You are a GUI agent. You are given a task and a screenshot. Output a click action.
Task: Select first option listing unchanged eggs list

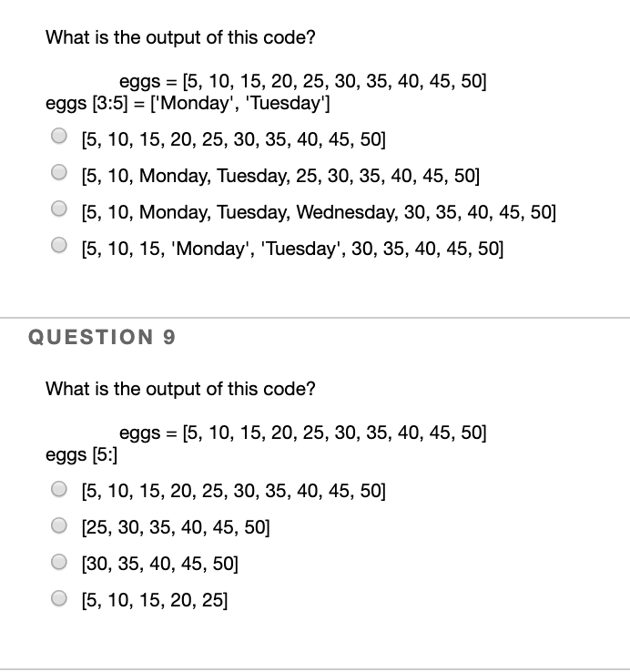[58, 139]
